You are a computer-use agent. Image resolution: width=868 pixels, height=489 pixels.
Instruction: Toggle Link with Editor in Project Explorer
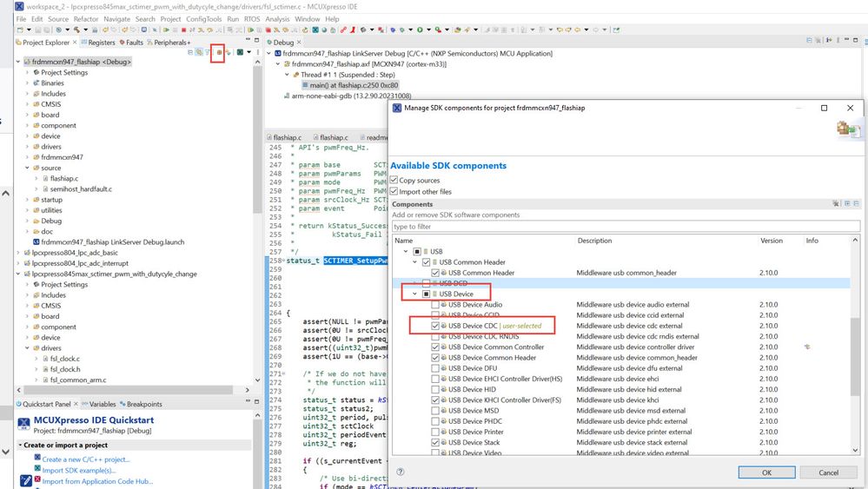(198, 52)
